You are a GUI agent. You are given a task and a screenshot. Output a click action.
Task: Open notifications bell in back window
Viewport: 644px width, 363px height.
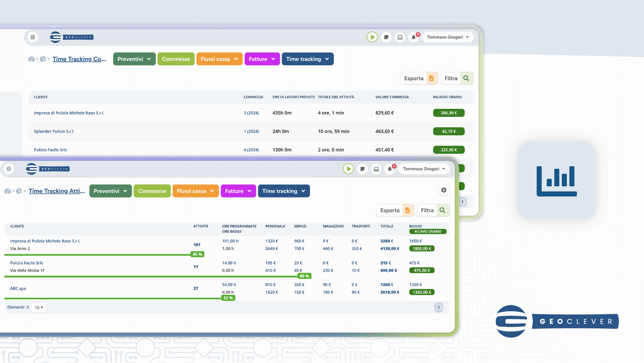click(x=414, y=37)
